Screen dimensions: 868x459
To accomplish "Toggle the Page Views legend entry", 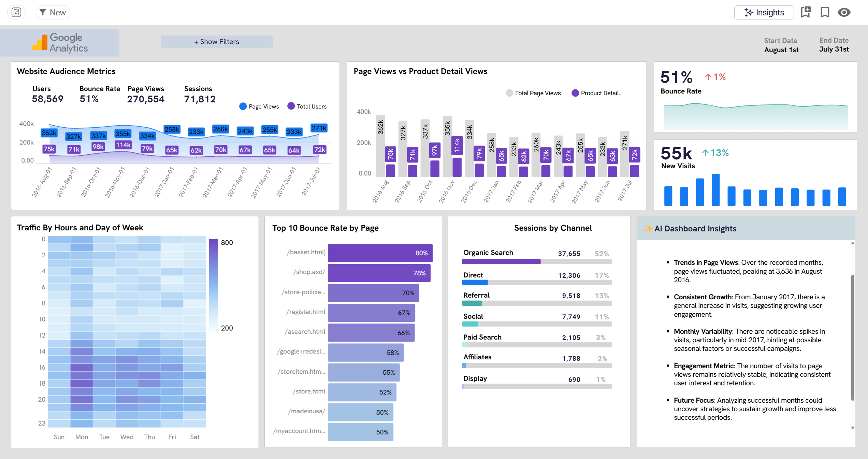I will (259, 106).
